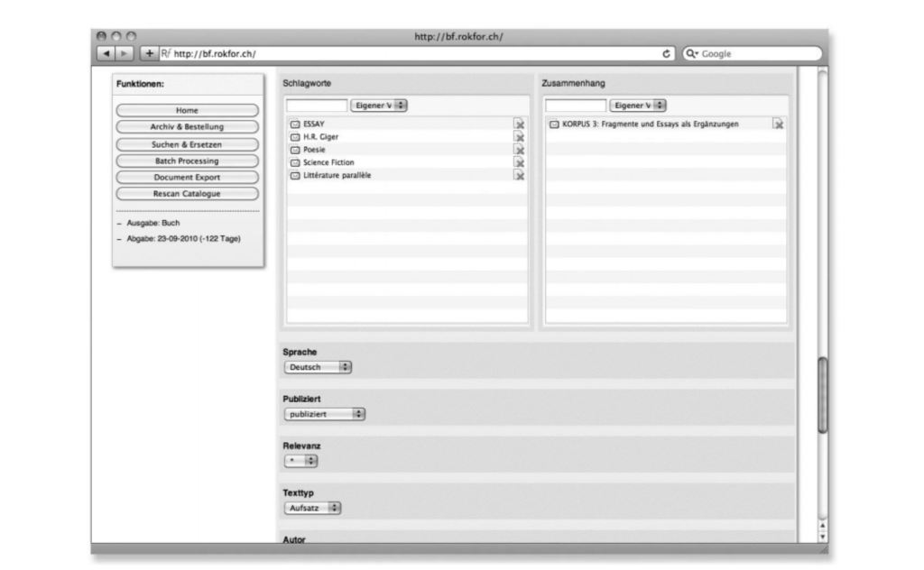Delete the H.R. Giger keyword entry

(519, 137)
